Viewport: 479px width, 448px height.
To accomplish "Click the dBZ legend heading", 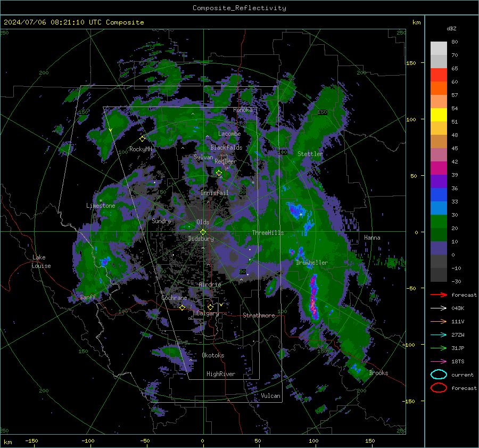I will [451, 28].
